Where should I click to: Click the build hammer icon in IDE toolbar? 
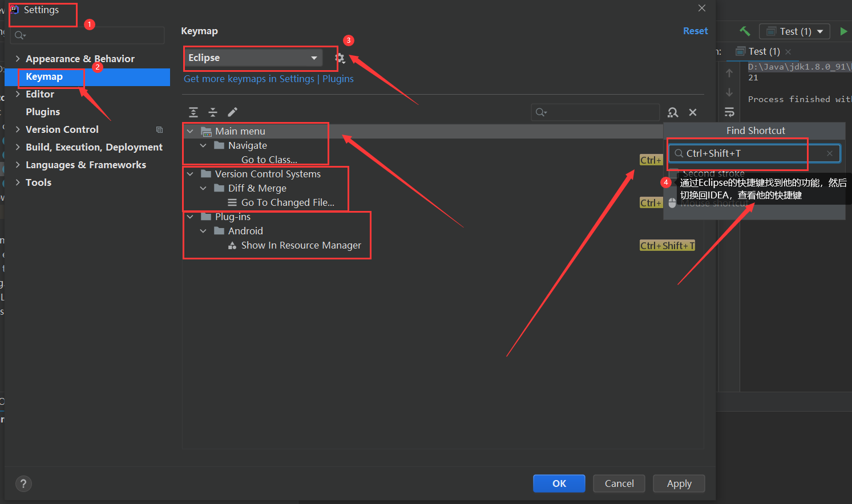[745, 31]
